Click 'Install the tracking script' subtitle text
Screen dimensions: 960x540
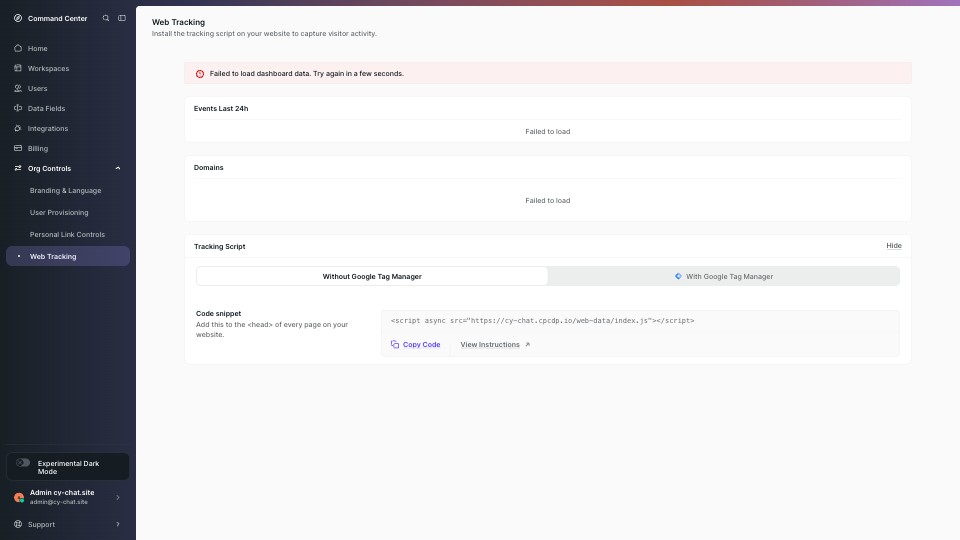[x=264, y=34]
